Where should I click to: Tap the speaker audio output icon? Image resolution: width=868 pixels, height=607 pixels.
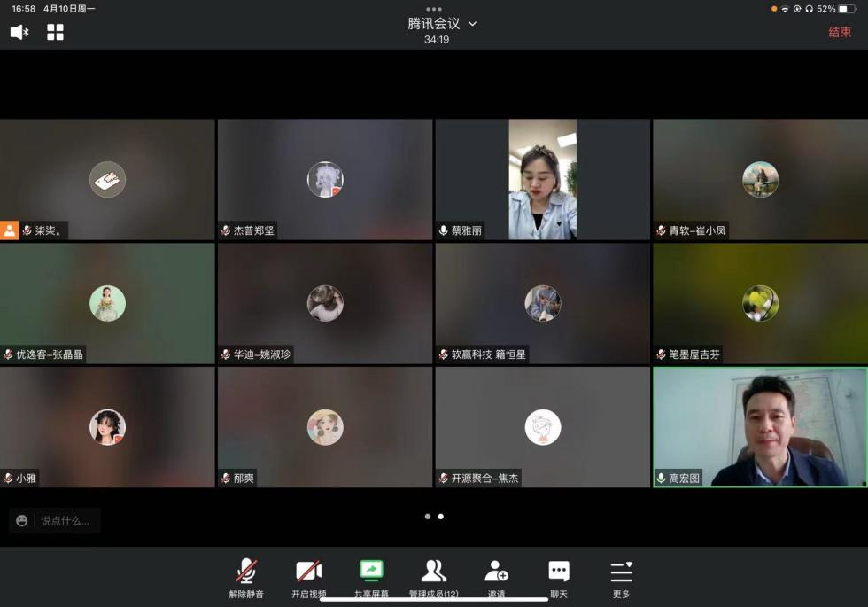coord(19,33)
